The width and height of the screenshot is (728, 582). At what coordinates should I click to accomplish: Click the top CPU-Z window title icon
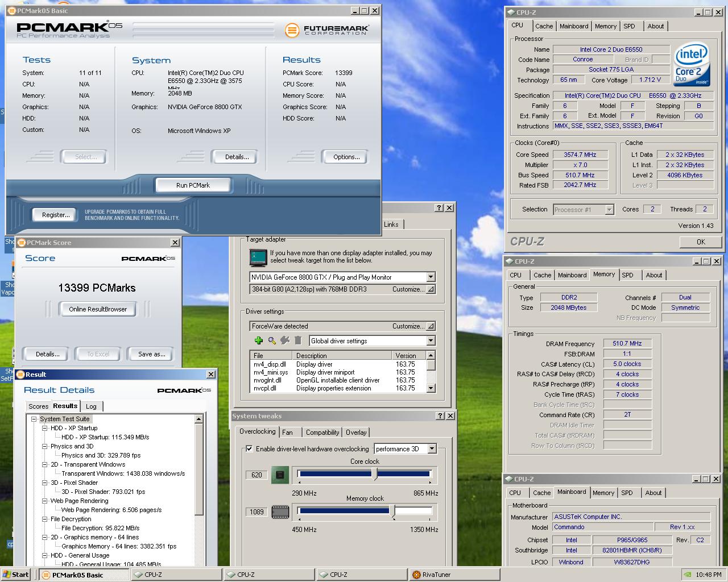[x=510, y=11]
